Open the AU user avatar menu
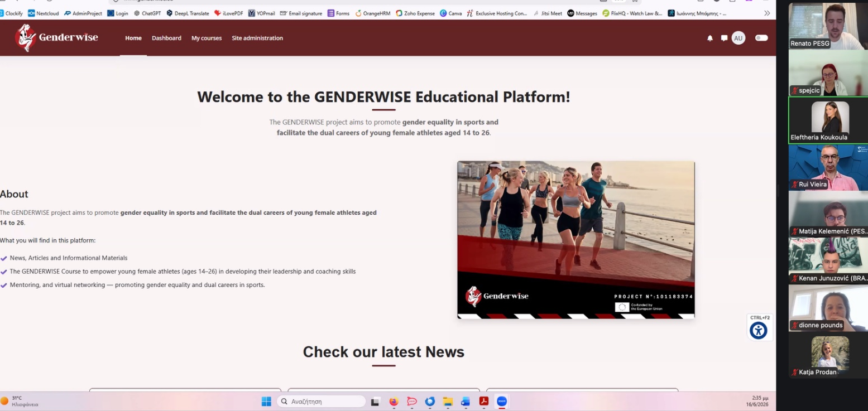Viewport: 868px width, 411px height. pyautogui.click(x=738, y=38)
